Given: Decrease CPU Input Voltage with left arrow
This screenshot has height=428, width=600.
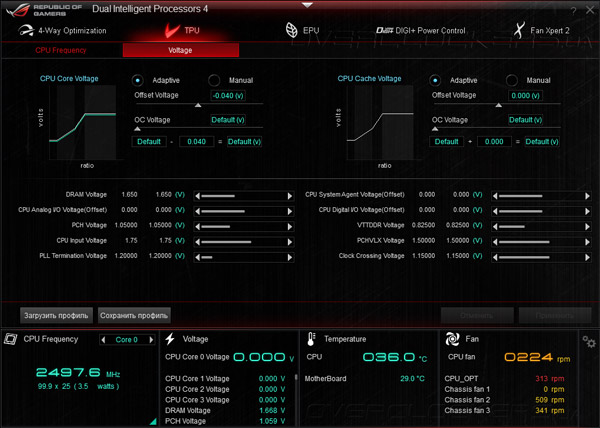Looking at the screenshot, I should pos(197,242).
